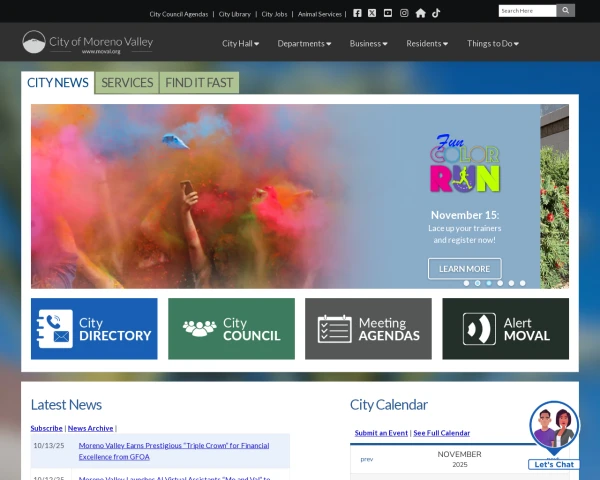The height and width of the screenshot is (480, 600).
Task: Click the Nextdoor house icon
Action: [x=421, y=13]
